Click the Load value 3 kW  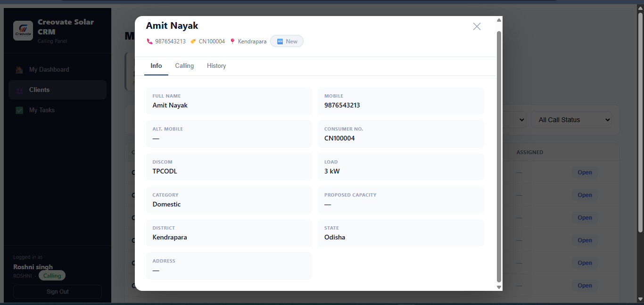tap(332, 172)
